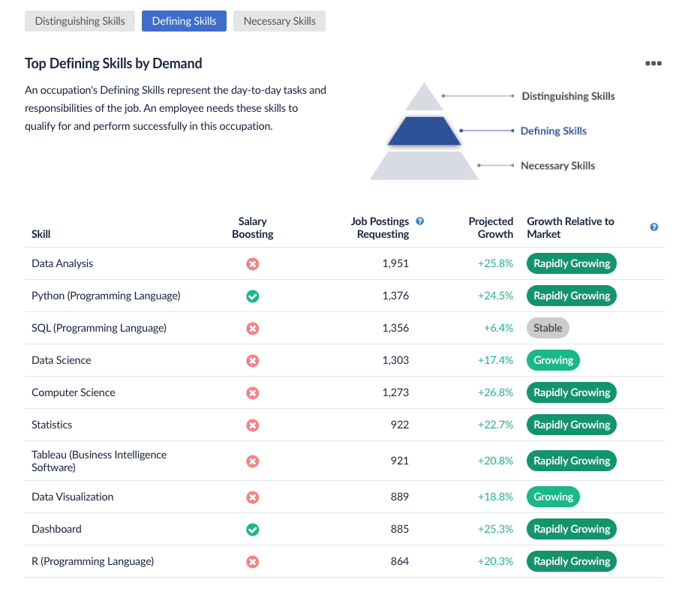Click Necessary Skills pyramid label
This screenshot has width=700, height=592.
click(557, 166)
